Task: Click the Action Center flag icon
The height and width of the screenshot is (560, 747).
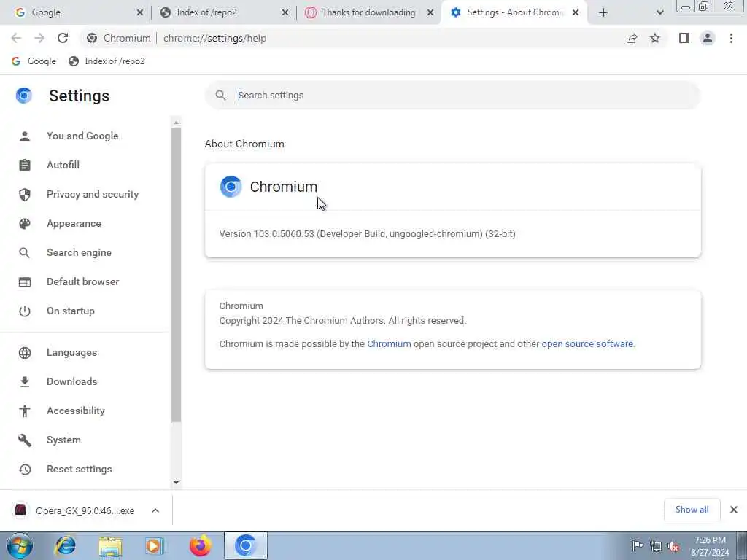Action: pos(638,545)
